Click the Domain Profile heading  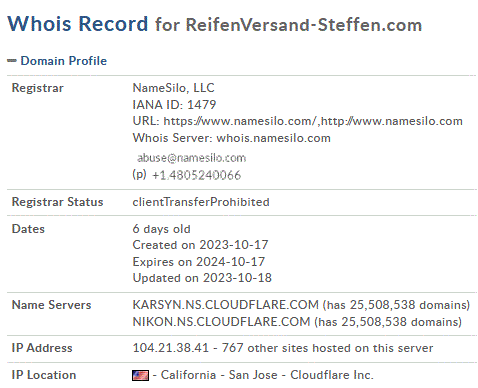pos(64,61)
